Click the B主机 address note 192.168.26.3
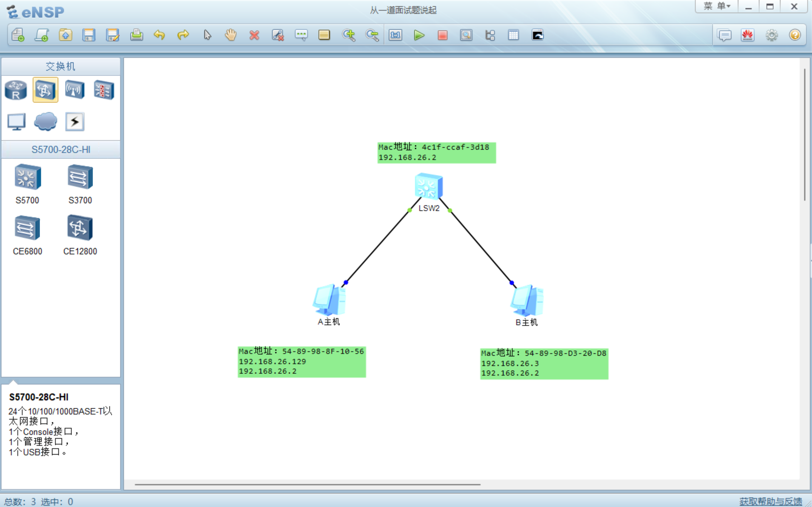 pyautogui.click(x=544, y=363)
